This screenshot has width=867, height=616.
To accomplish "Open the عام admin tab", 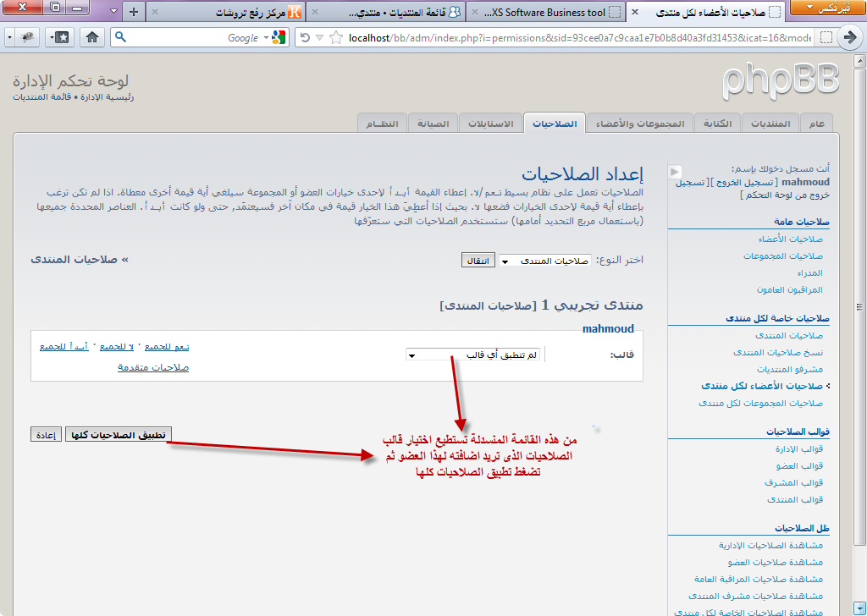I will tap(817, 124).
